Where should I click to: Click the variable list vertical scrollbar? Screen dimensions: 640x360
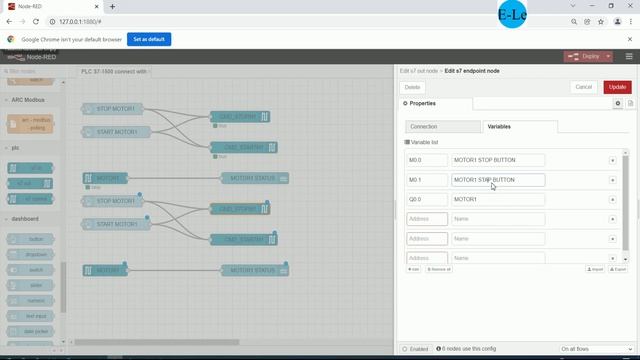click(625, 203)
